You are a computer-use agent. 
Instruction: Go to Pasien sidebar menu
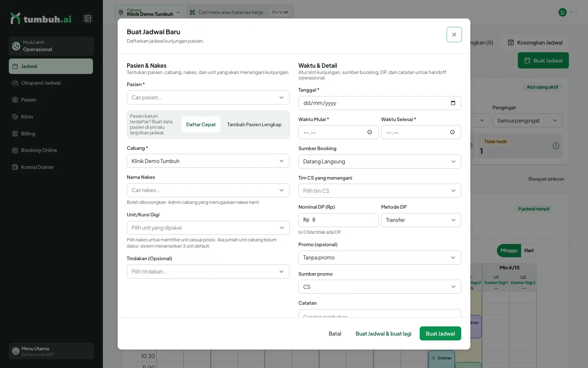(x=51, y=100)
